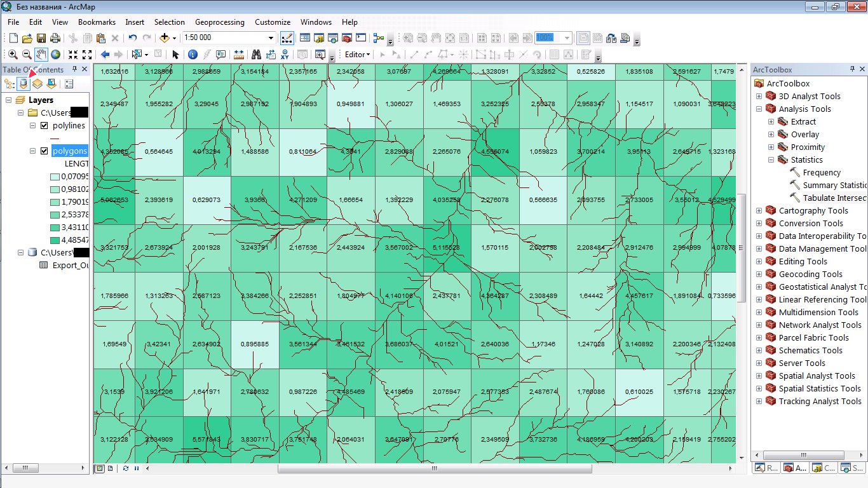Click the Save document icon
Screen dimensions: 868x488
coord(41,38)
